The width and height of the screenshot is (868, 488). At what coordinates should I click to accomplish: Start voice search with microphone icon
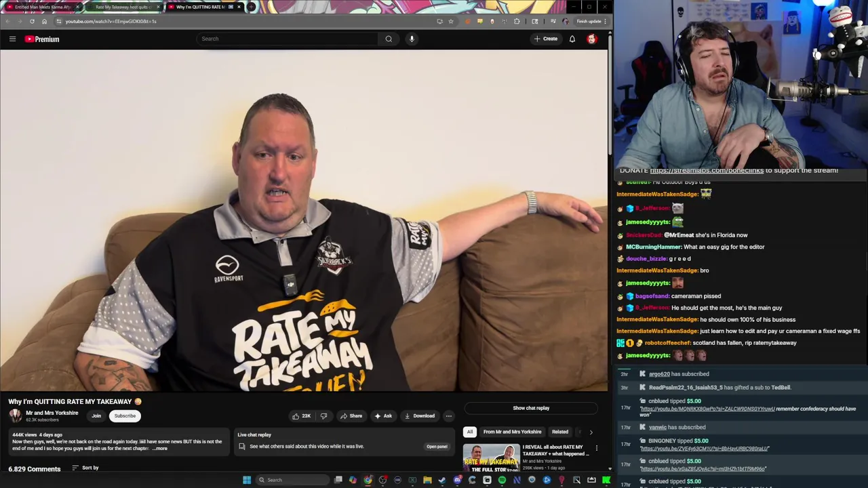[412, 39]
